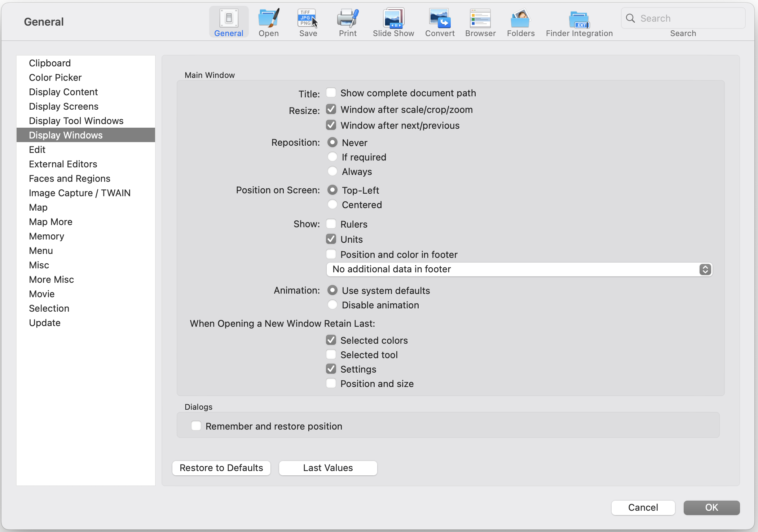
Task: Cancel the preferences dialog
Action: (x=643, y=507)
